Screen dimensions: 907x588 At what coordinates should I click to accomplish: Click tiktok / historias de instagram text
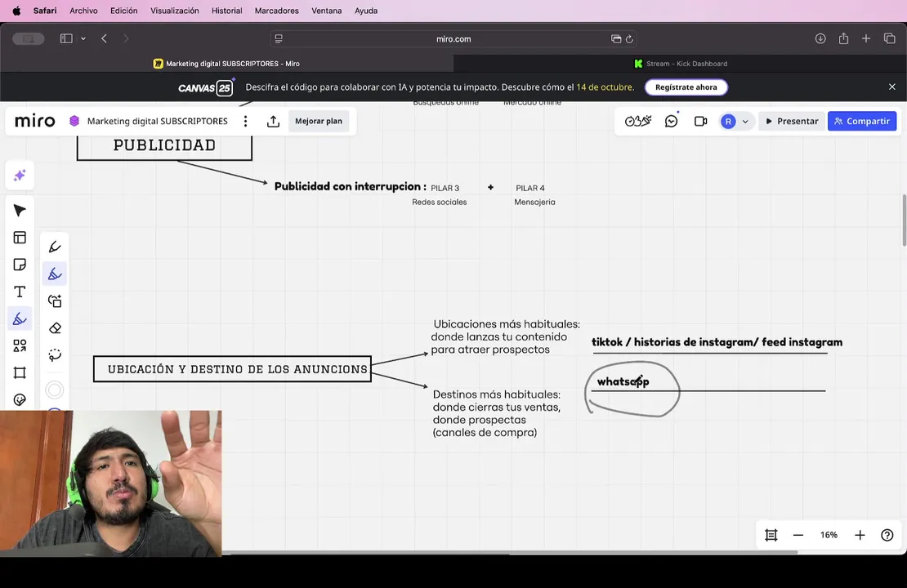pos(717,342)
